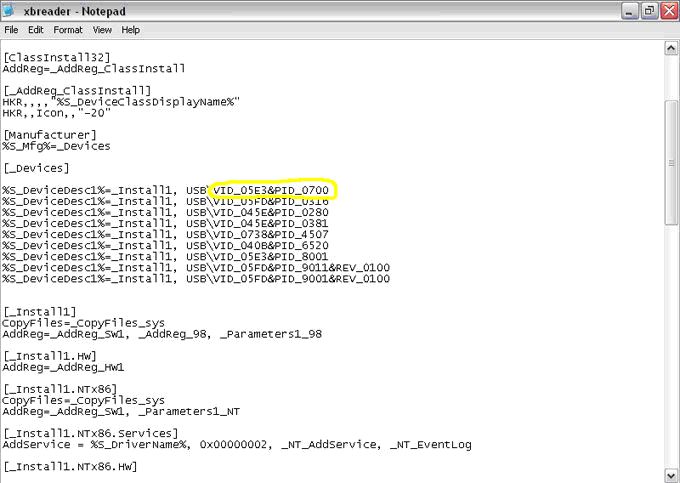
Task: Click the AddService = %S_DriverName% line
Action: click(x=236, y=444)
